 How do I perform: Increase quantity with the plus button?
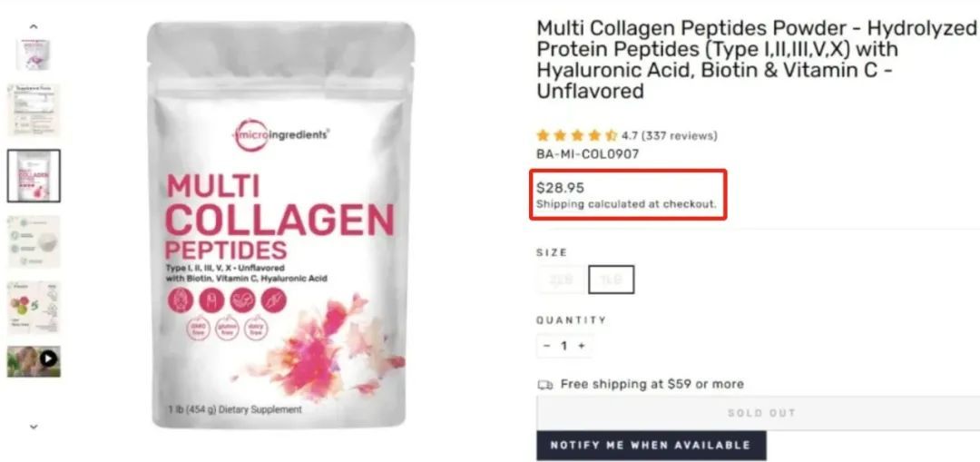(x=582, y=346)
